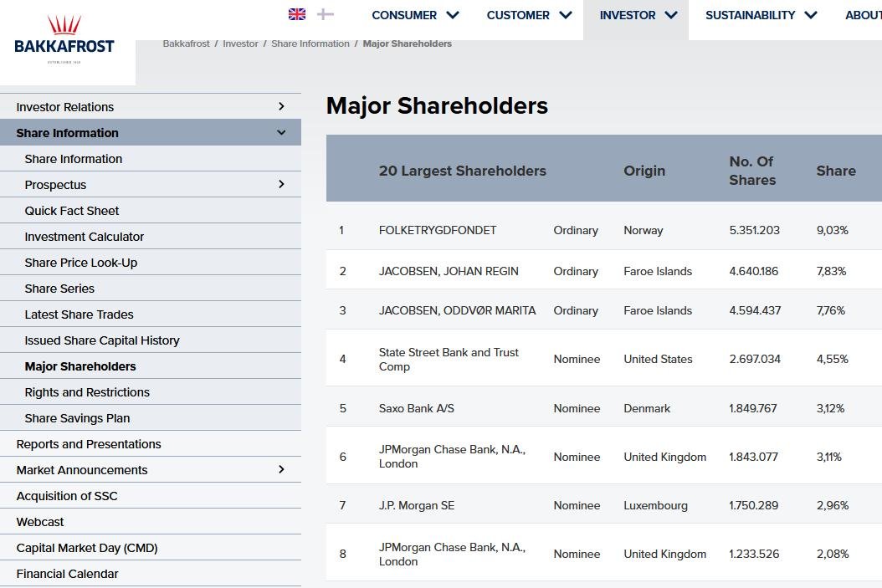Click the FOLKETRYGDFONDET shareholder row

pyautogui.click(x=438, y=230)
